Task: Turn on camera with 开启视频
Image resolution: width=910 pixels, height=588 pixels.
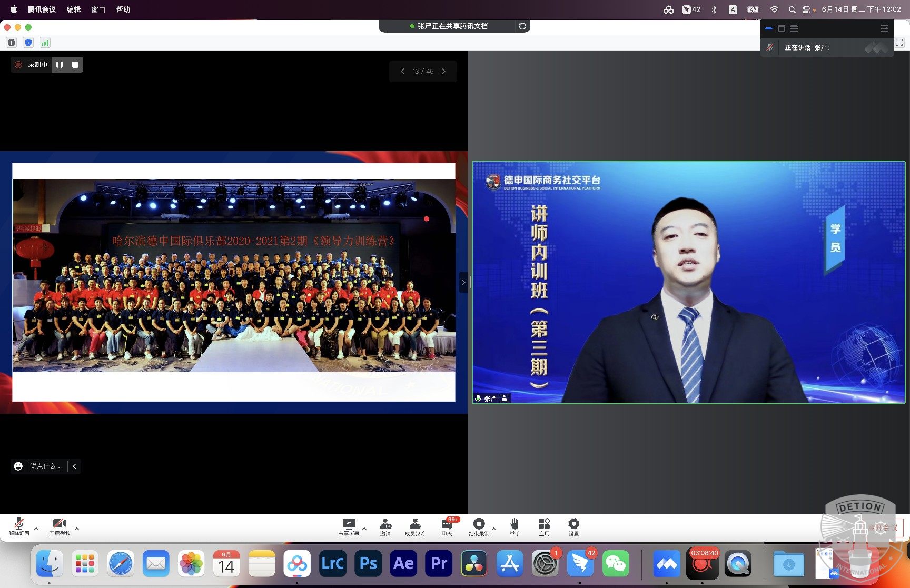Action: point(60,526)
